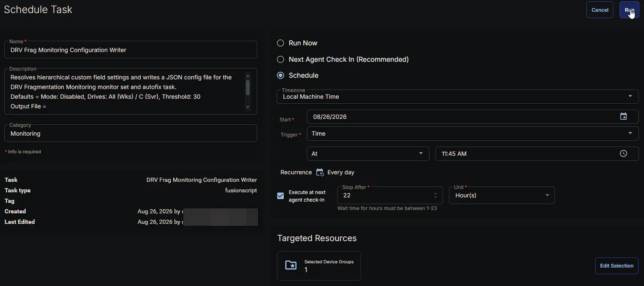The image size is (644, 286).
Task: Click Every day recurrence setting
Action: 341,172
